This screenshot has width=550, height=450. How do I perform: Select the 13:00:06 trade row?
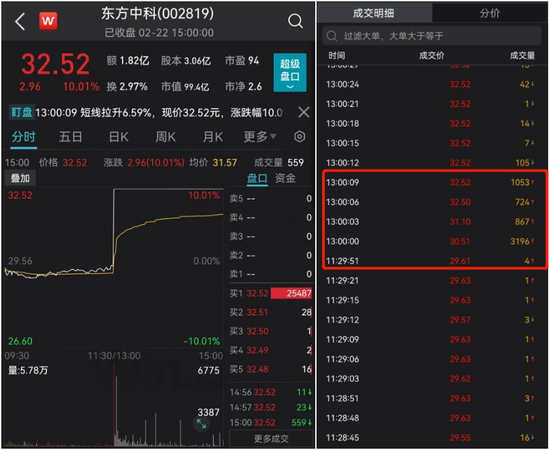click(432, 202)
